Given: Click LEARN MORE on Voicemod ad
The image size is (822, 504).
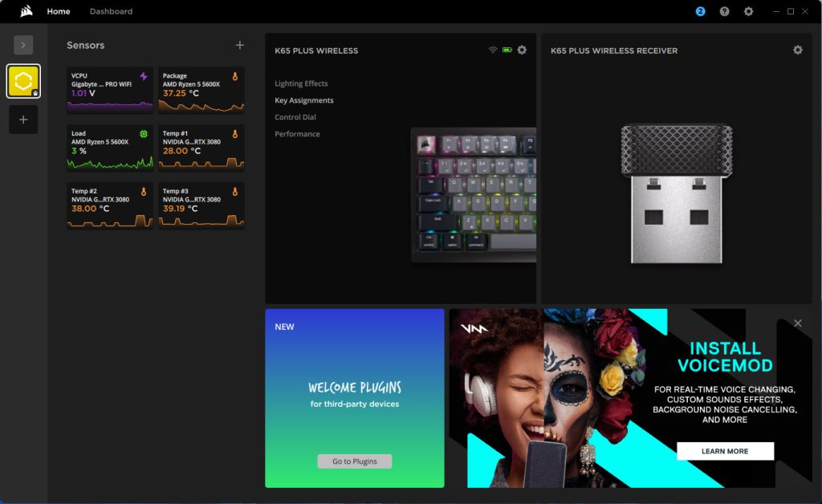Looking at the screenshot, I should pos(725,451).
